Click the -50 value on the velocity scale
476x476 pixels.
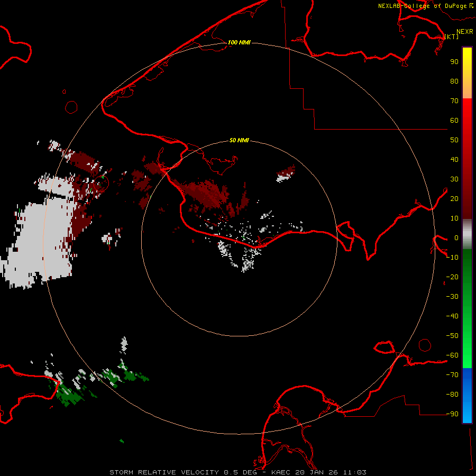(x=452, y=336)
